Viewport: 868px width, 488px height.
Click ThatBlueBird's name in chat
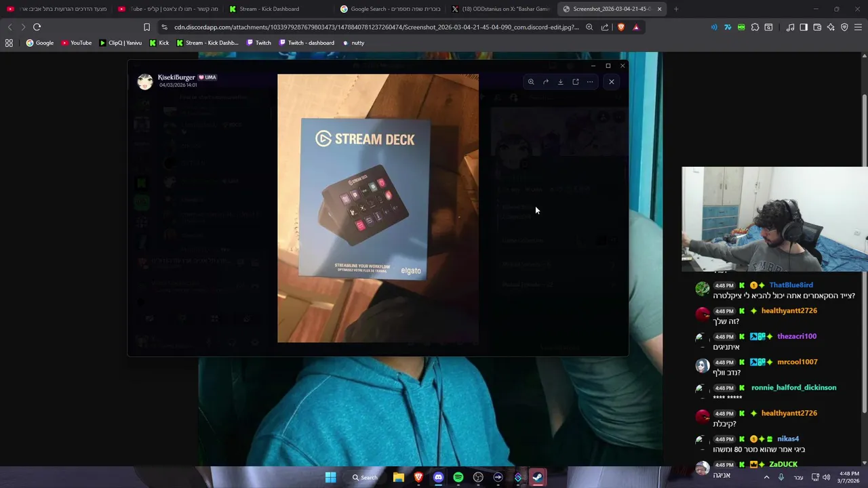point(791,285)
